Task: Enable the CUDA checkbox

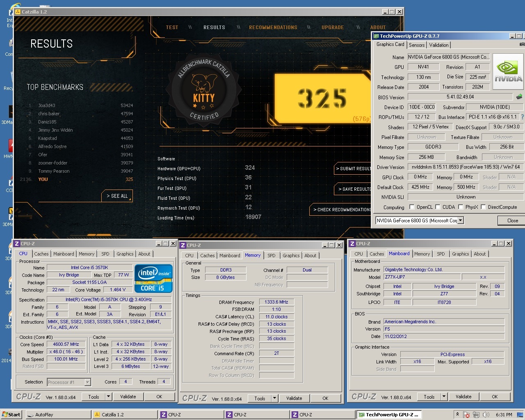Action: (x=438, y=207)
